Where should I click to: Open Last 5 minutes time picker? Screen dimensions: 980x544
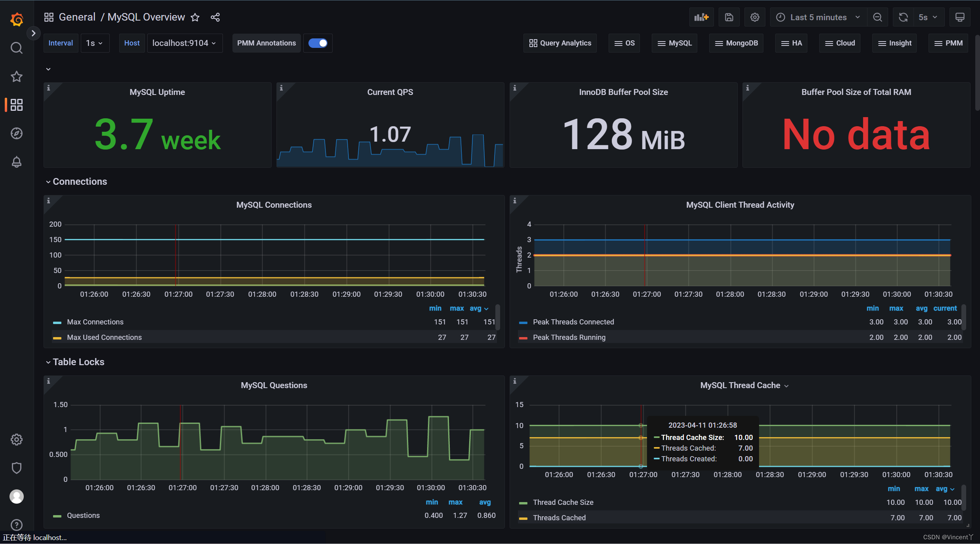(818, 17)
